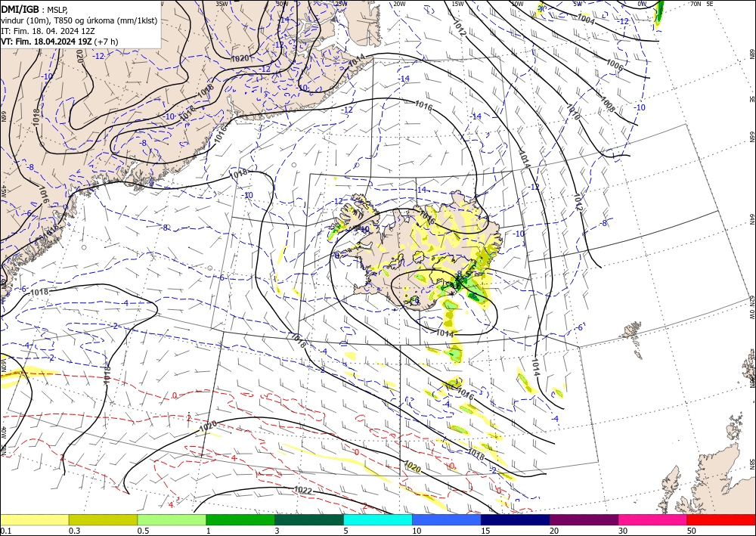The width and height of the screenshot is (756, 536).
Task: Click the yellow 0.1–0.3 mm legend swatch
Action: (x=34, y=519)
